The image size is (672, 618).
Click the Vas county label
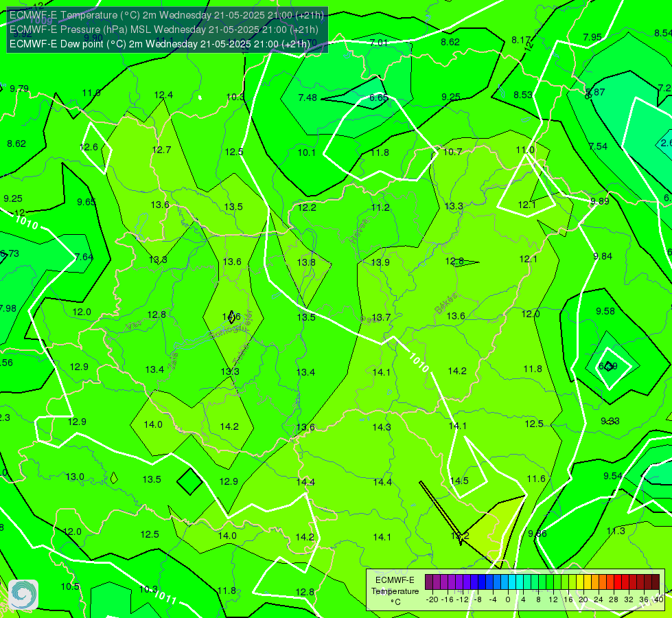click(134, 326)
